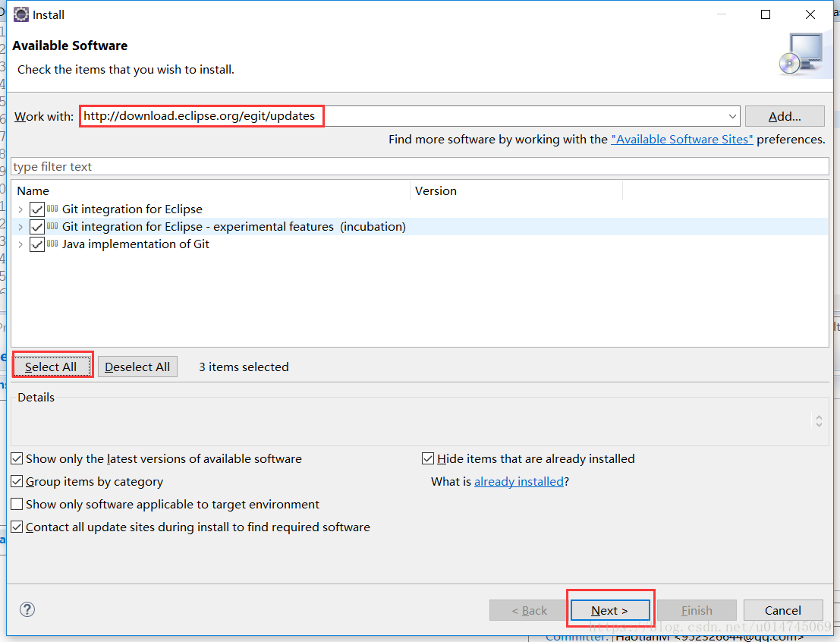Uncheck the experimental features (incubation) checkbox
Screen dimensions: 840x642
pos(37,227)
